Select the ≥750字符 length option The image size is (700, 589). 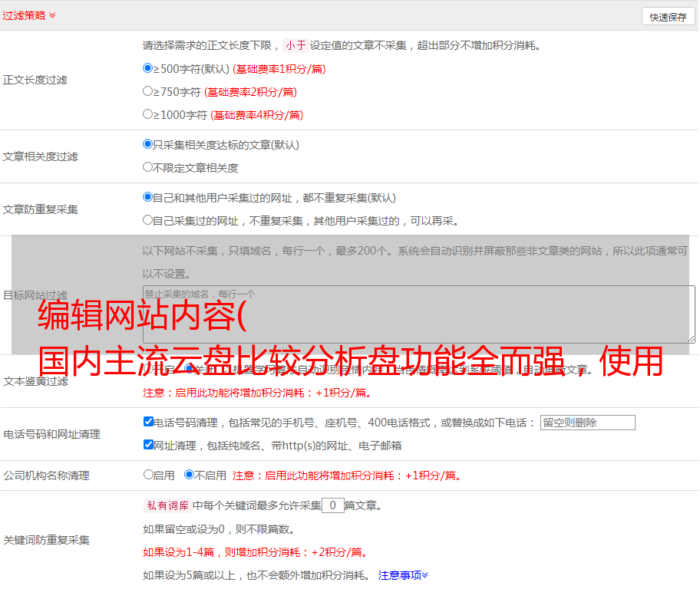148,91
